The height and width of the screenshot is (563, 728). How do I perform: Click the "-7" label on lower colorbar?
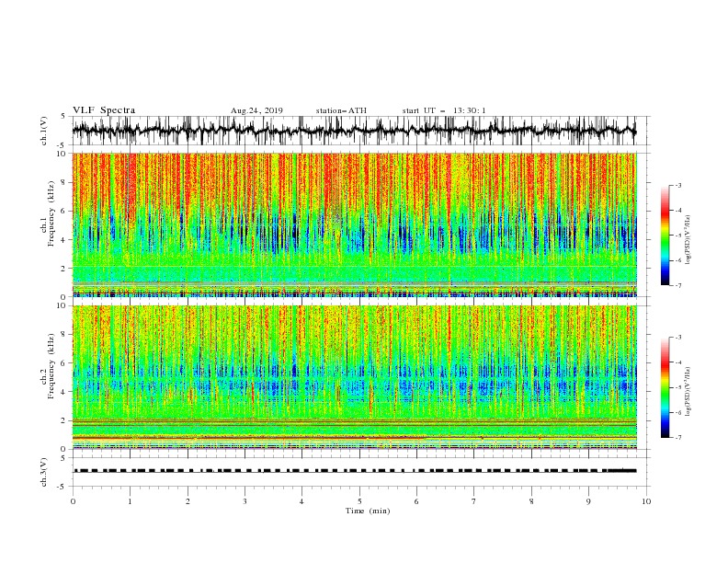(678, 438)
